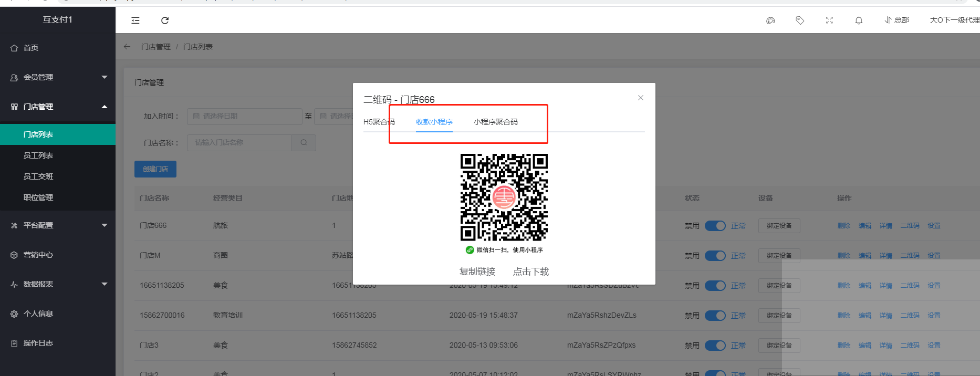Click the 数据报表 chart icon
Screen dimensions: 980x376
14,284
